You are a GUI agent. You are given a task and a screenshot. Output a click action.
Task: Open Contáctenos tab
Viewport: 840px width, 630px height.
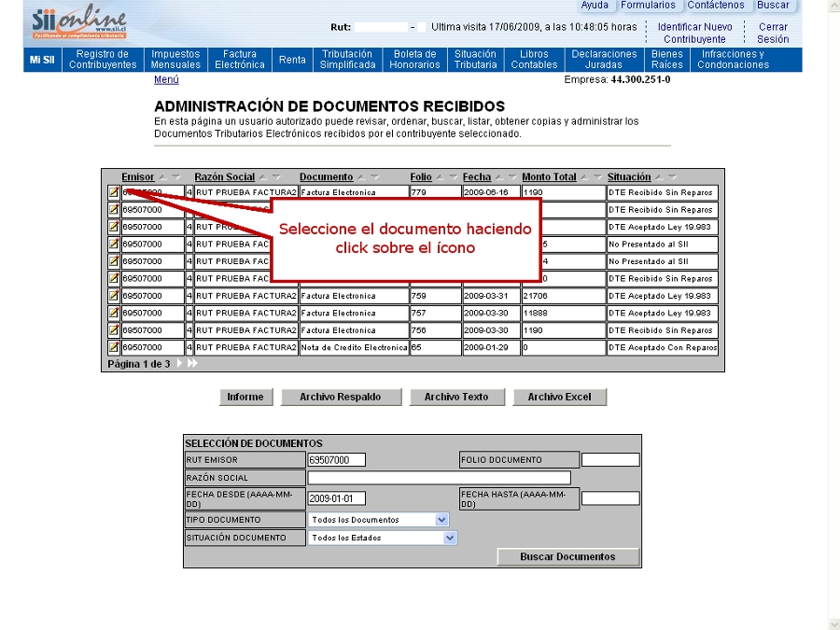coord(716,6)
